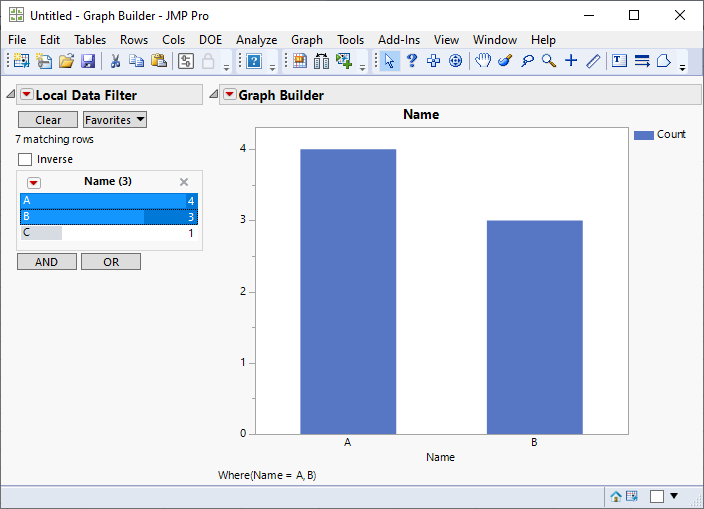Open Graph Builder red triangle menu
This screenshot has width=704, height=509.
point(230,94)
